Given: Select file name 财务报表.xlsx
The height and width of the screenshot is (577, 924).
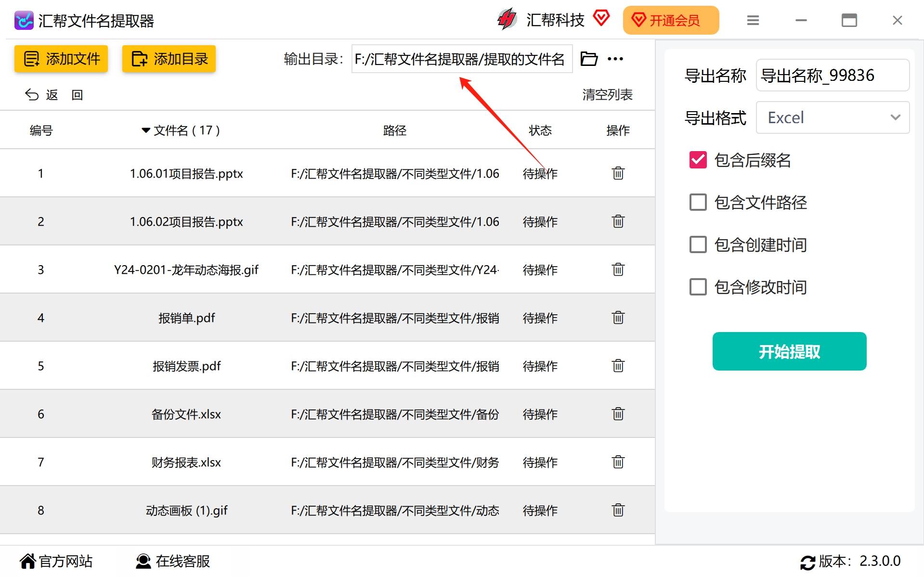Looking at the screenshot, I should tap(186, 462).
